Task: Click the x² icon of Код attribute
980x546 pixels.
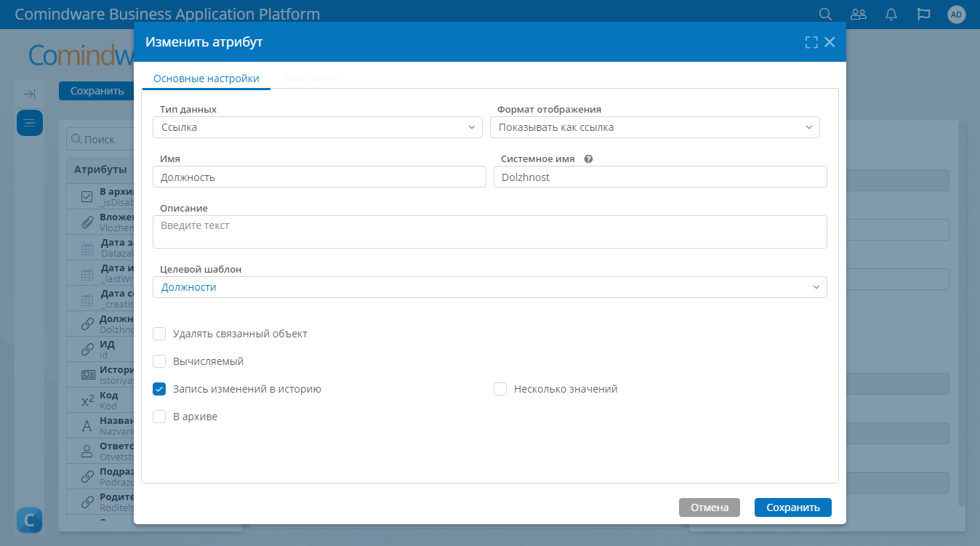Action: [87, 401]
